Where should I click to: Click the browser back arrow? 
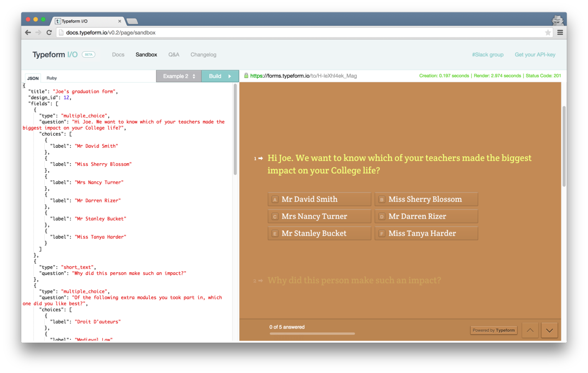pyautogui.click(x=28, y=32)
